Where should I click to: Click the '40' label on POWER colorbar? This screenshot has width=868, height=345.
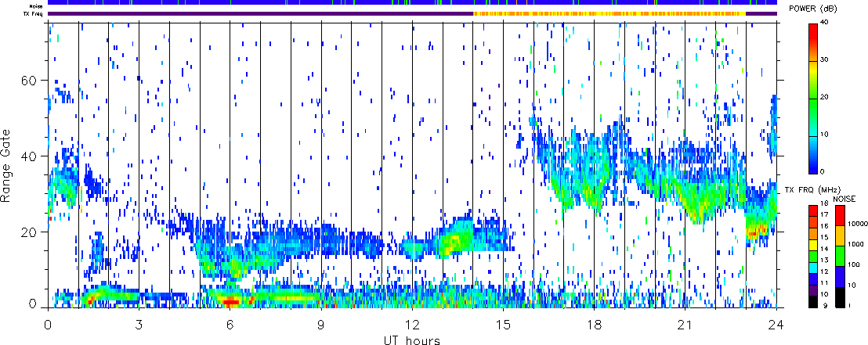pyautogui.click(x=825, y=23)
